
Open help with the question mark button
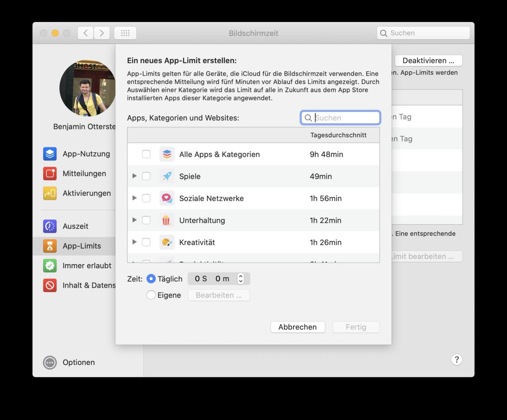coord(457,359)
